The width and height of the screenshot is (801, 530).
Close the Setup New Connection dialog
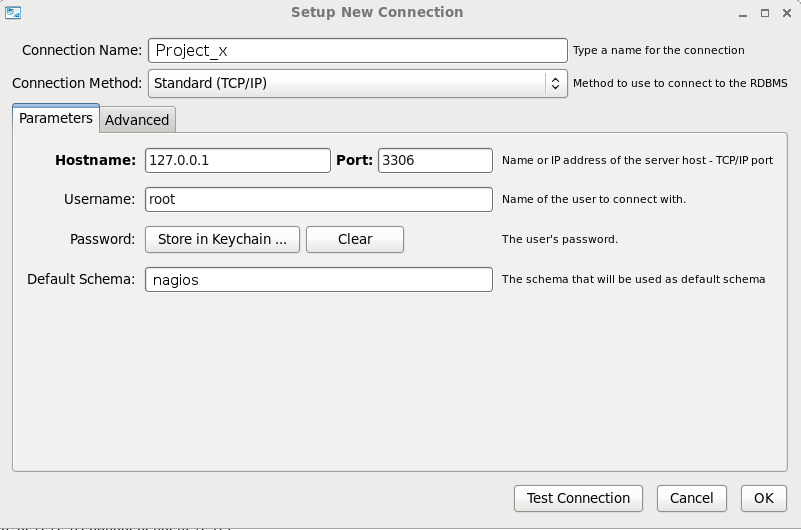coord(787,14)
